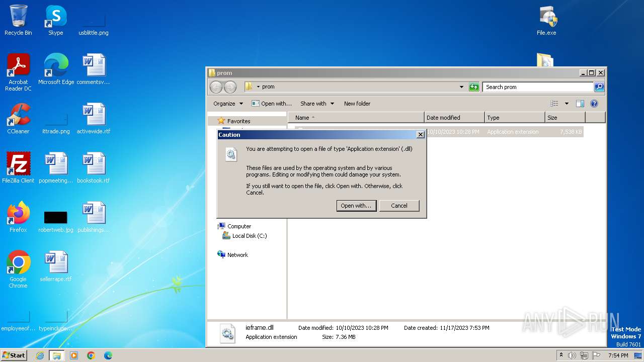Toggle the preview pane icon
This screenshot has height=362, width=644.
(x=580, y=104)
